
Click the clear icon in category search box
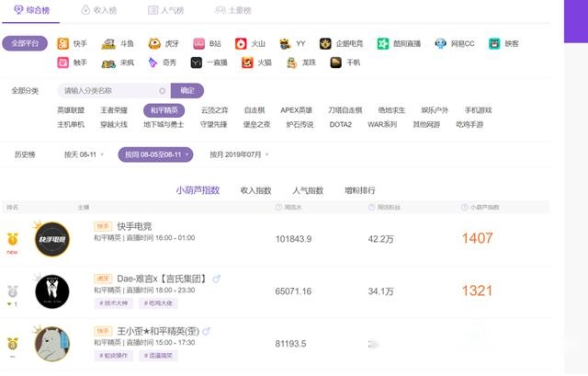point(162,91)
